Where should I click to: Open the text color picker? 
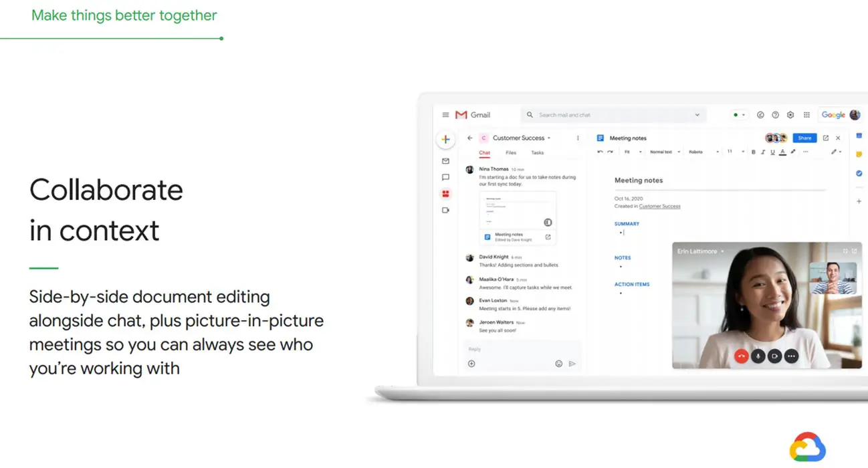coord(782,152)
